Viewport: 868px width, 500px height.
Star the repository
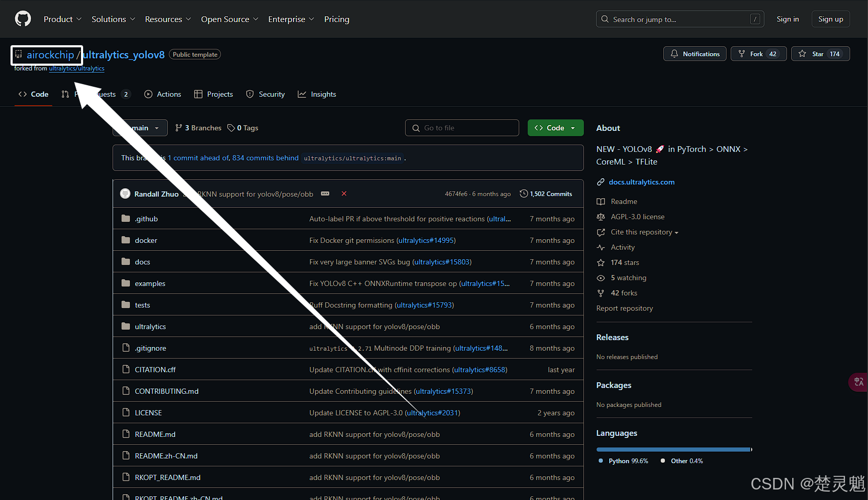820,54
